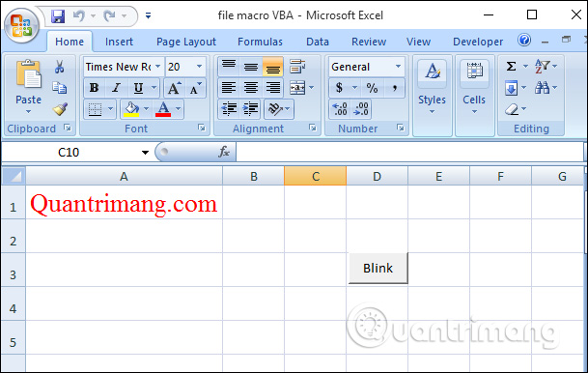The width and height of the screenshot is (588, 373).
Task: Open Excel Help question mark
Action: click(524, 41)
